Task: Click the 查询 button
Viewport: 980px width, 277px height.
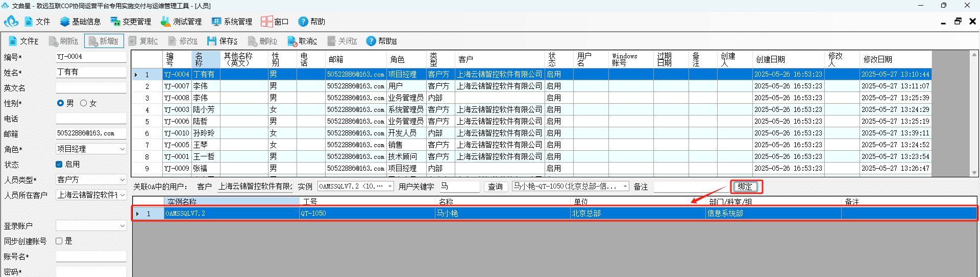Action: [x=496, y=187]
